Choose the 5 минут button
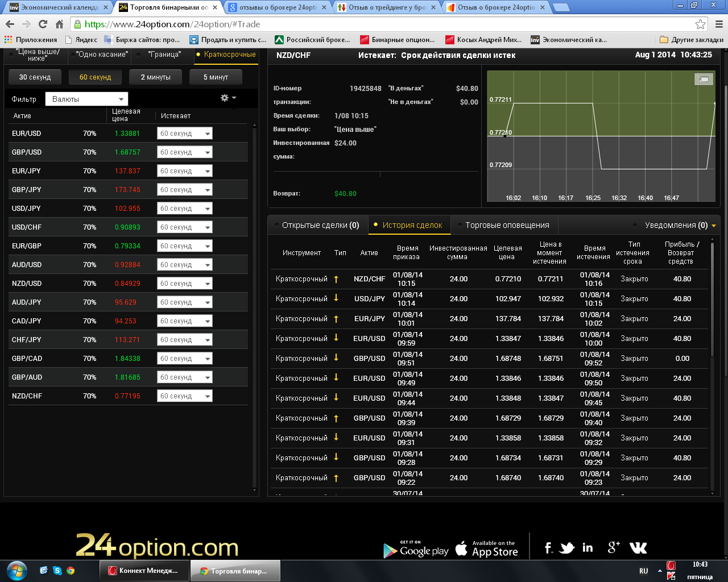Screen dimensions: 728x582 (216, 77)
